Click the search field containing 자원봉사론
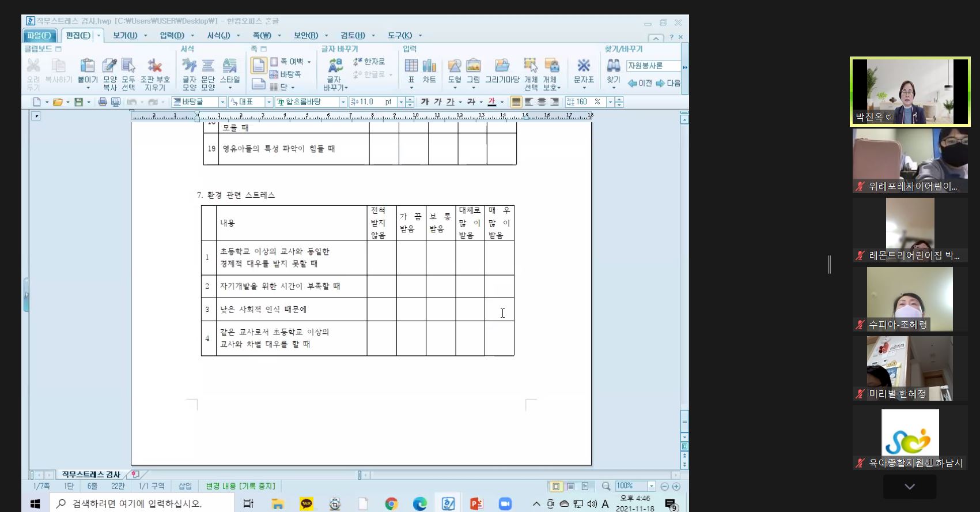This screenshot has height=512, width=980. 653,66
